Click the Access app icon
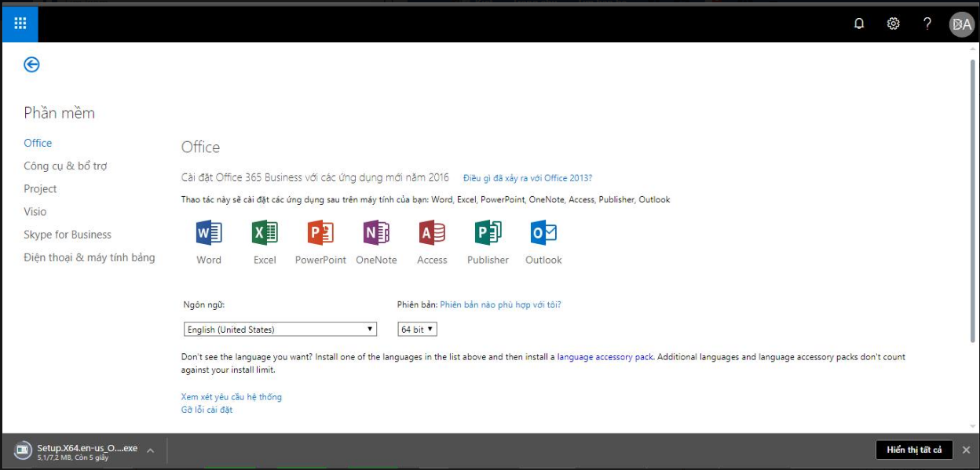Screen dimensions: 980x470 click(432, 233)
